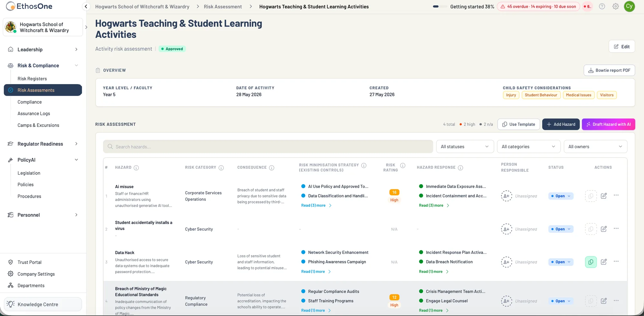Open the All owners filter dropdown
644x316 pixels.
pos(595,147)
